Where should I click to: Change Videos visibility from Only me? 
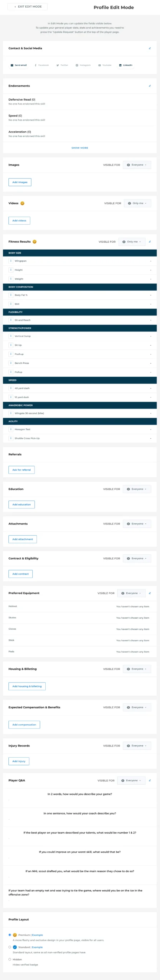(x=137, y=203)
